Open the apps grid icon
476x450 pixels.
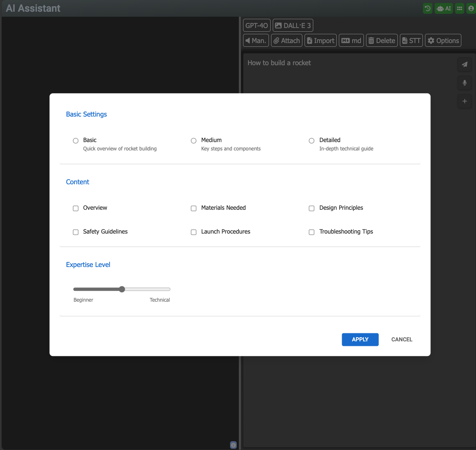coord(460,8)
